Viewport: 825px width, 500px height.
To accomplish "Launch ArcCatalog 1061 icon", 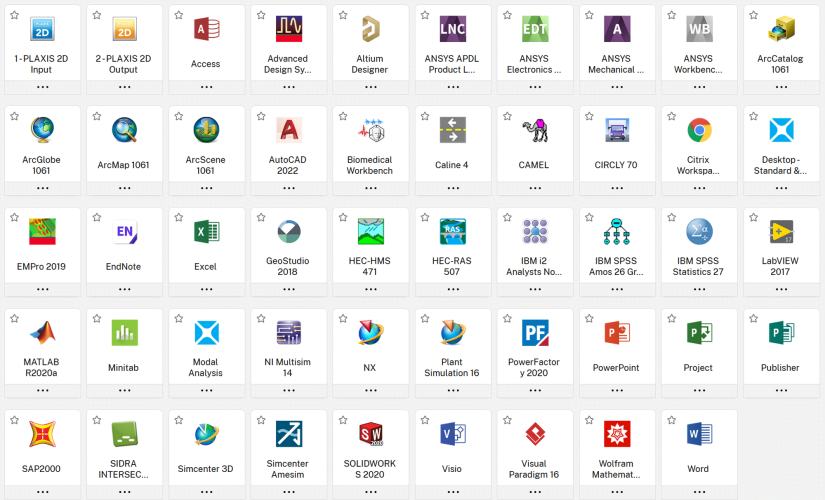I will pyautogui.click(x=781, y=29).
